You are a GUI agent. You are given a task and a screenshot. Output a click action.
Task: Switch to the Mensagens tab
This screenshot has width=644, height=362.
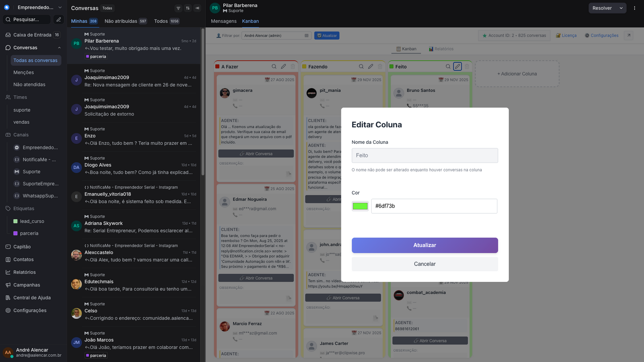(x=223, y=21)
